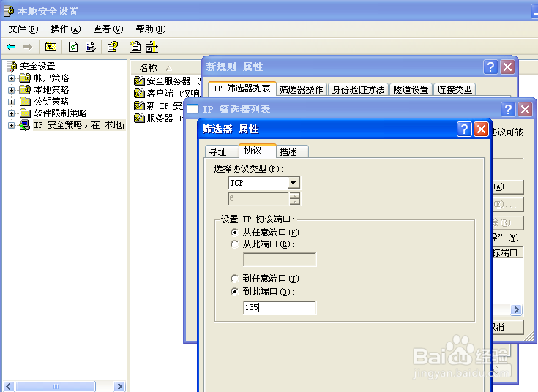
Task: Click the Export list toolbar icon
Action: pyautogui.click(x=91, y=47)
